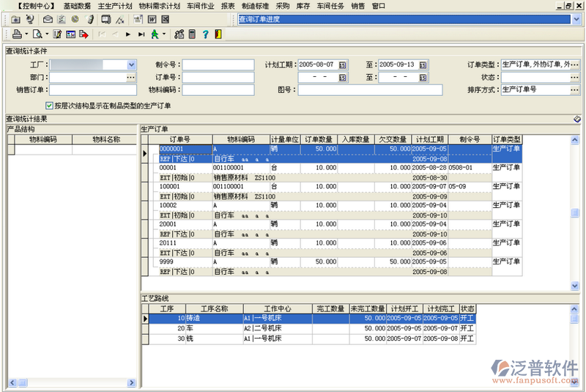Click the last record arrow icon
Image resolution: width=586 pixels, height=392 pixels.
tap(140, 34)
